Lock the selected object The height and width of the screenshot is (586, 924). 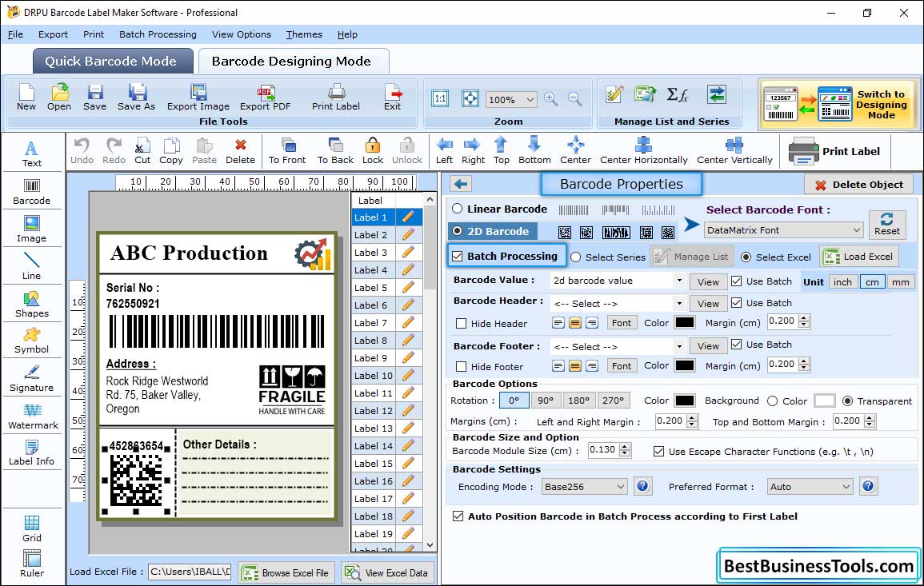(x=373, y=151)
